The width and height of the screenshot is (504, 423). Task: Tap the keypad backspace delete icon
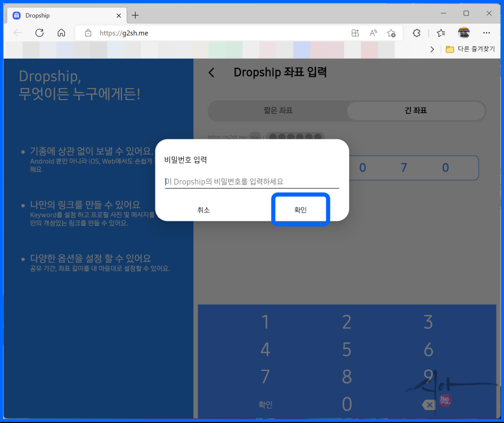click(x=428, y=405)
